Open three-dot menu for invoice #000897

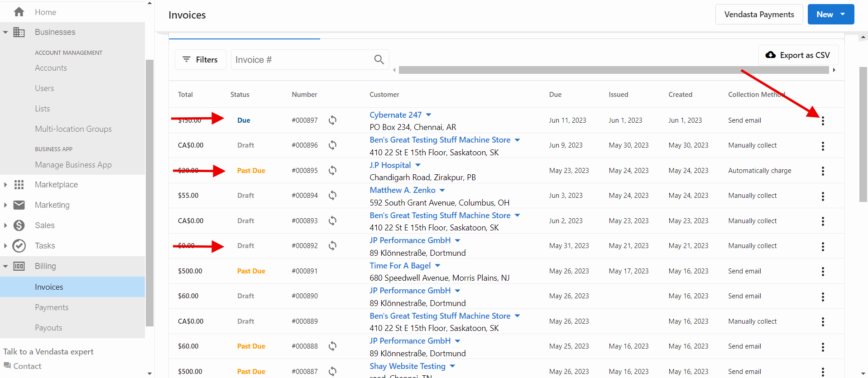click(823, 121)
